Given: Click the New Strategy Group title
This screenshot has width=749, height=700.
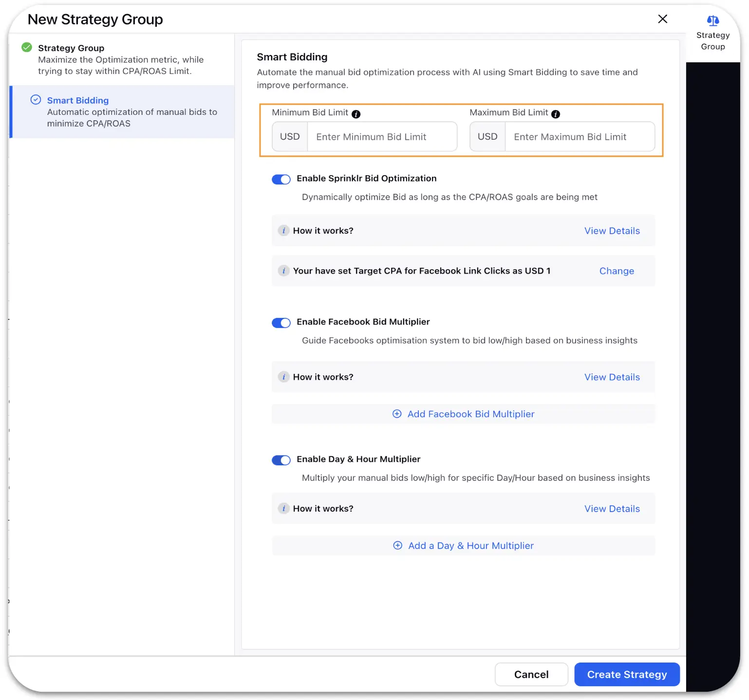Looking at the screenshot, I should click(x=95, y=19).
